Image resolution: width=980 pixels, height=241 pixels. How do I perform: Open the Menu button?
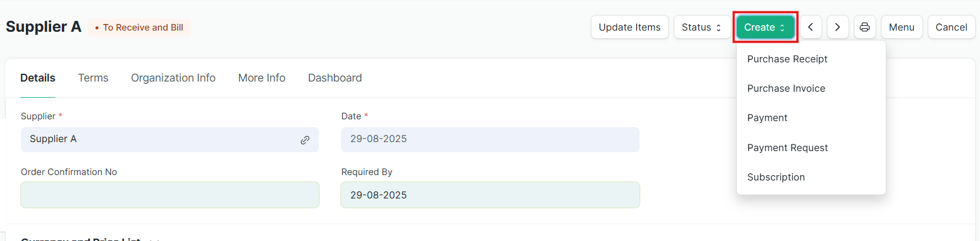[901, 27]
